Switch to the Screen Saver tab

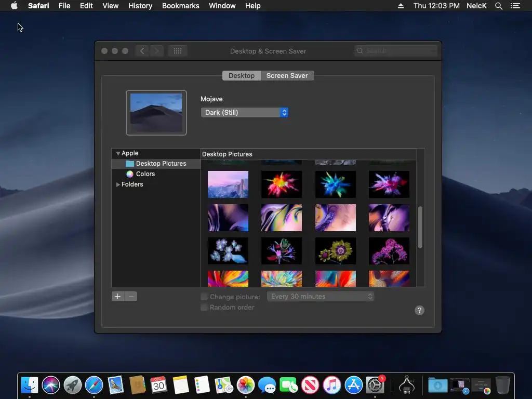pyautogui.click(x=287, y=76)
